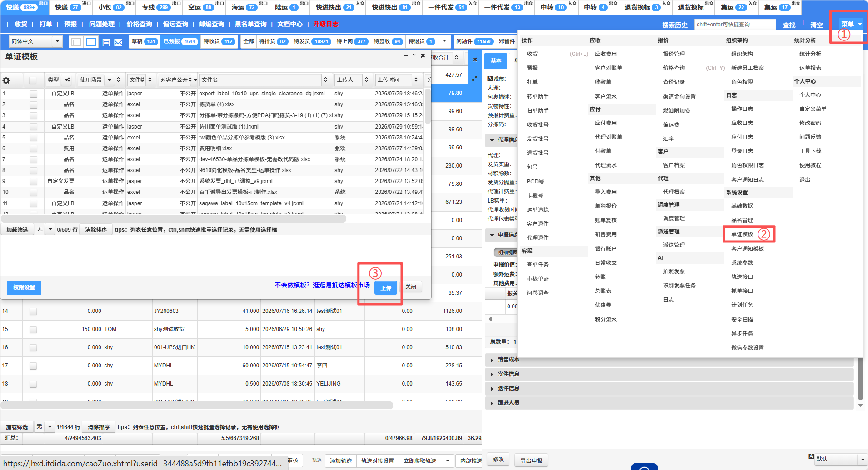The height and width of the screenshot is (470, 868).
Task: Open 快递 出口 top tab
Action: 25,7
